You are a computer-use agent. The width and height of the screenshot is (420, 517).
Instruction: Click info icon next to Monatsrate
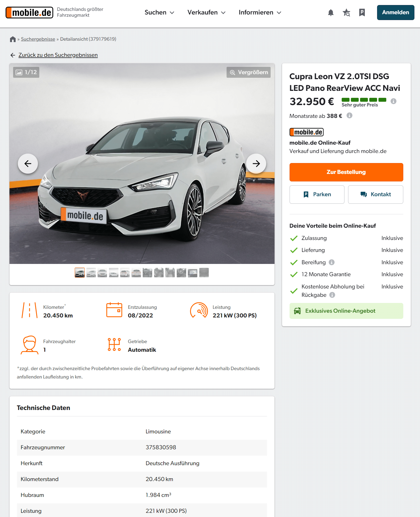(x=349, y=115)
